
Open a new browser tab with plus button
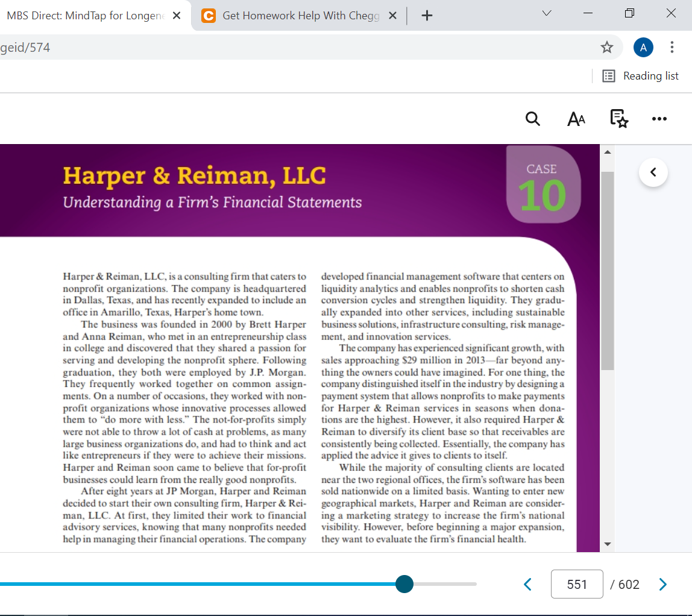point(427,16)
